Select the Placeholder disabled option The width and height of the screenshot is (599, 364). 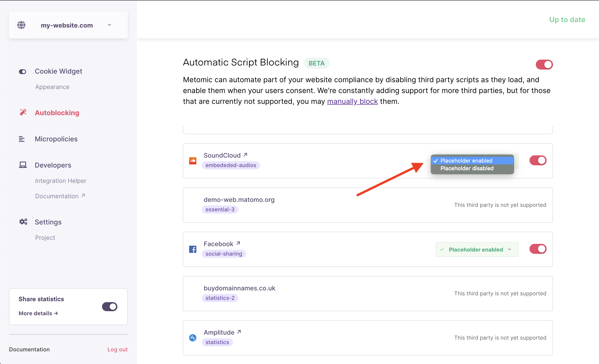tap(467, 168)
